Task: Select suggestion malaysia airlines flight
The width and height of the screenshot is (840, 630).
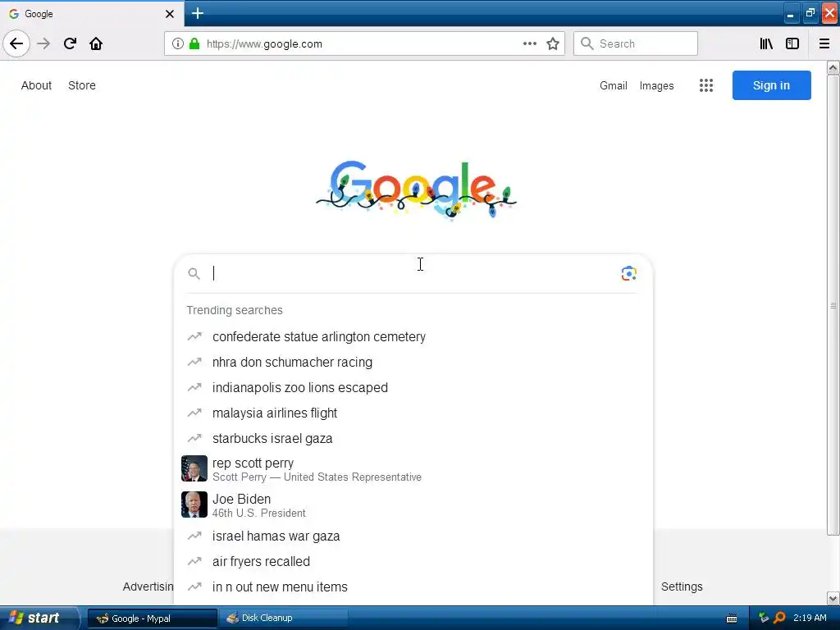Action: [x=413, y=413]
